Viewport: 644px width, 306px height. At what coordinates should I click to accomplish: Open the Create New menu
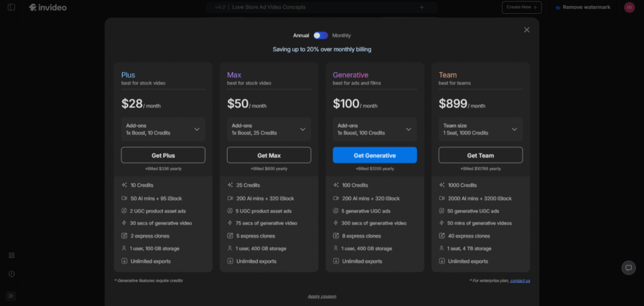click(521, 8)
